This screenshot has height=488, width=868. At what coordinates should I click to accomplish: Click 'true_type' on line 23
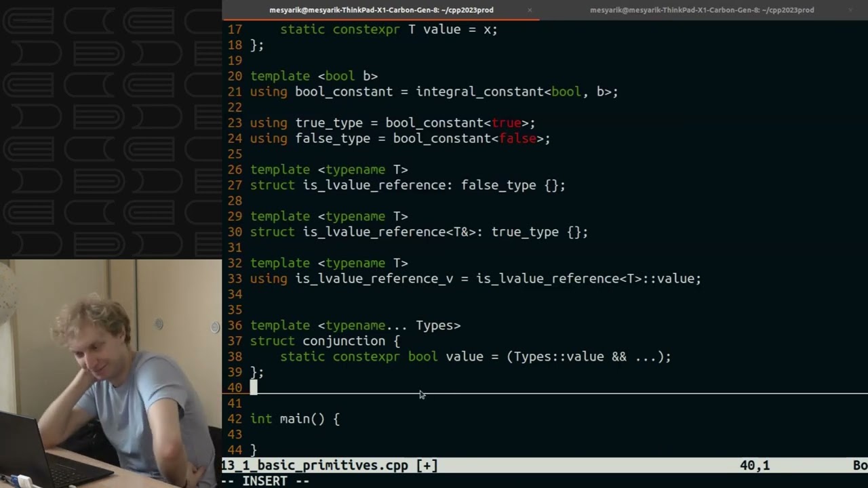329,123
